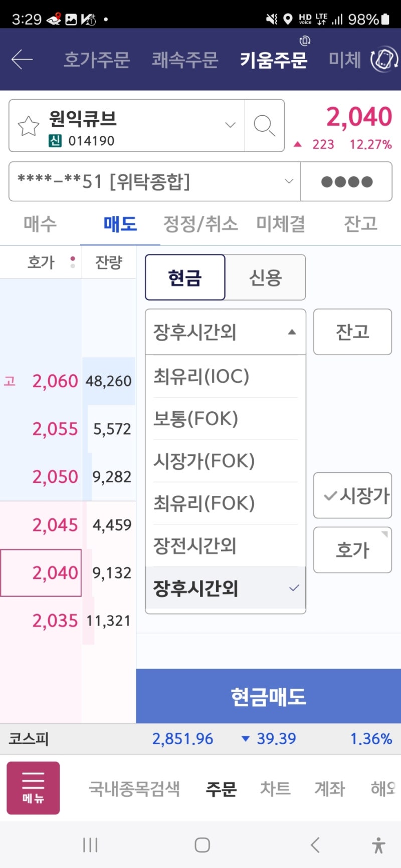This screenshot has height=868, width=401.
Task: Tap the star to favorite 원익큐브
Action: click(28, 125)
